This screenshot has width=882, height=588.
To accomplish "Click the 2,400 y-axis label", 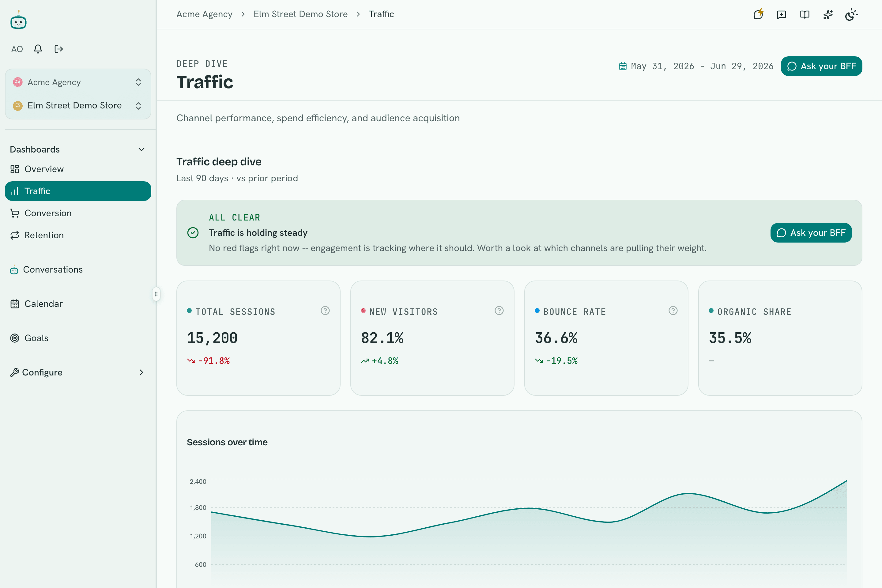I will (x=198, y=481).
